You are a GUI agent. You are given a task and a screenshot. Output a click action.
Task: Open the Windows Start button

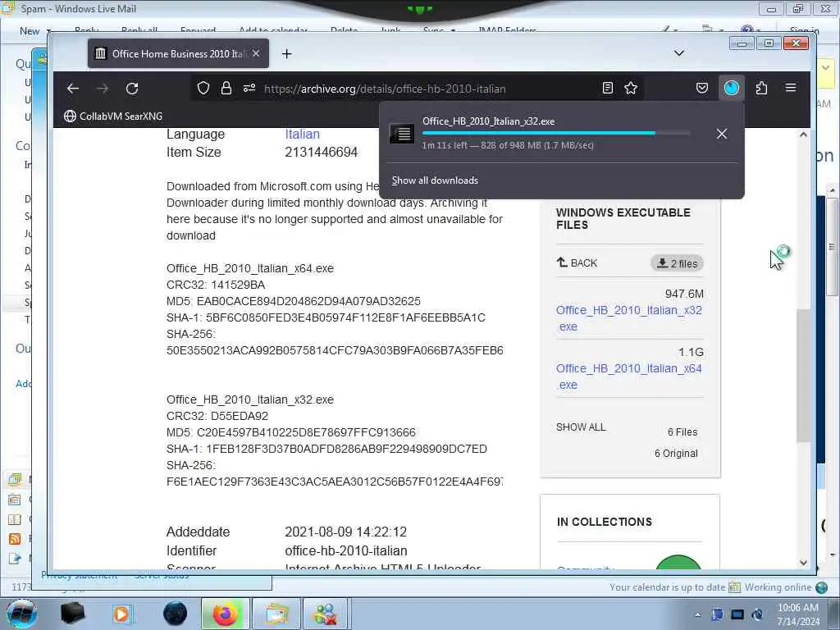click(x=22, y=614)
